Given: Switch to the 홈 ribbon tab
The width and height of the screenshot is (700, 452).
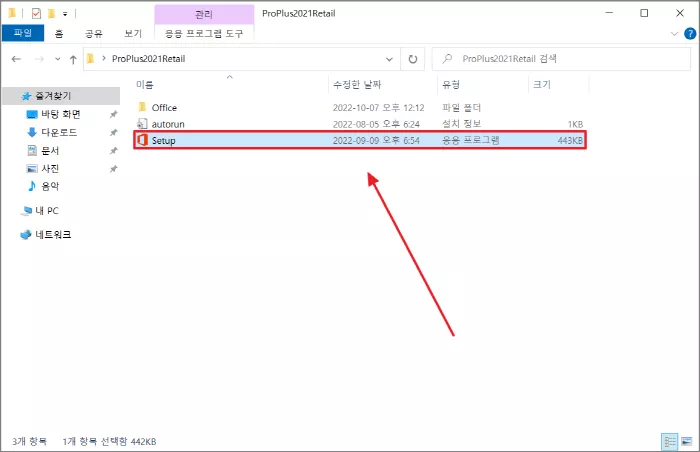Looking at the screenshot, I should 59,33.
